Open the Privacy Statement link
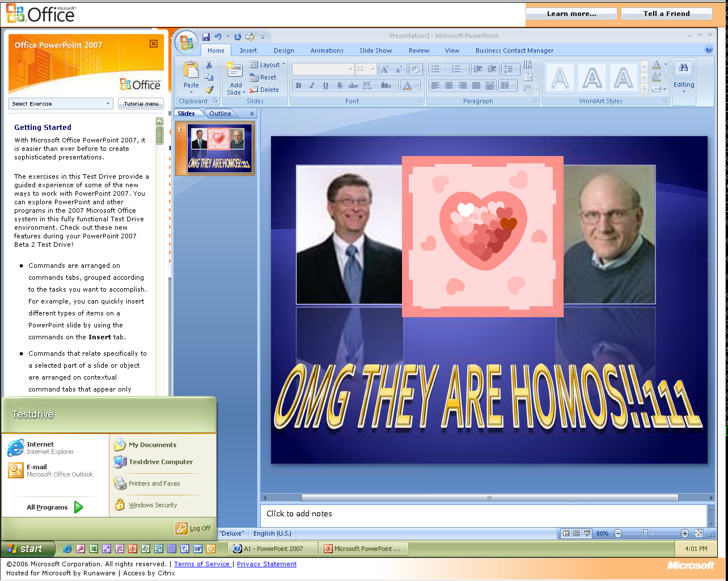The width and height of the screenshot is (728, 581). 266,564
